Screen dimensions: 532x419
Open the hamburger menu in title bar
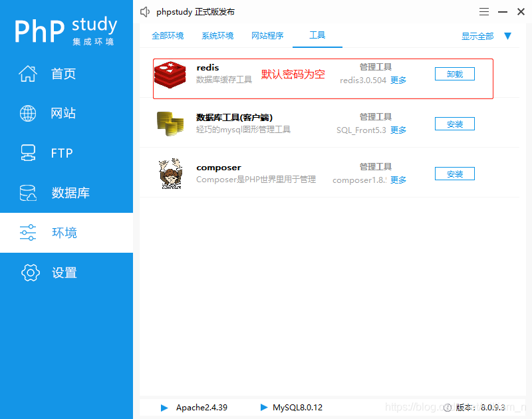click(484, 12)
